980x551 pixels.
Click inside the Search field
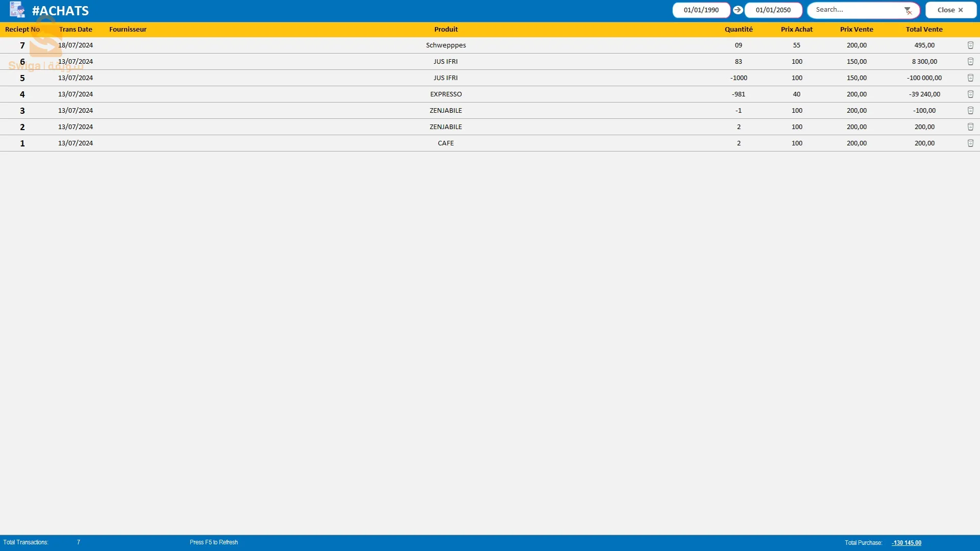click(857, 9)
